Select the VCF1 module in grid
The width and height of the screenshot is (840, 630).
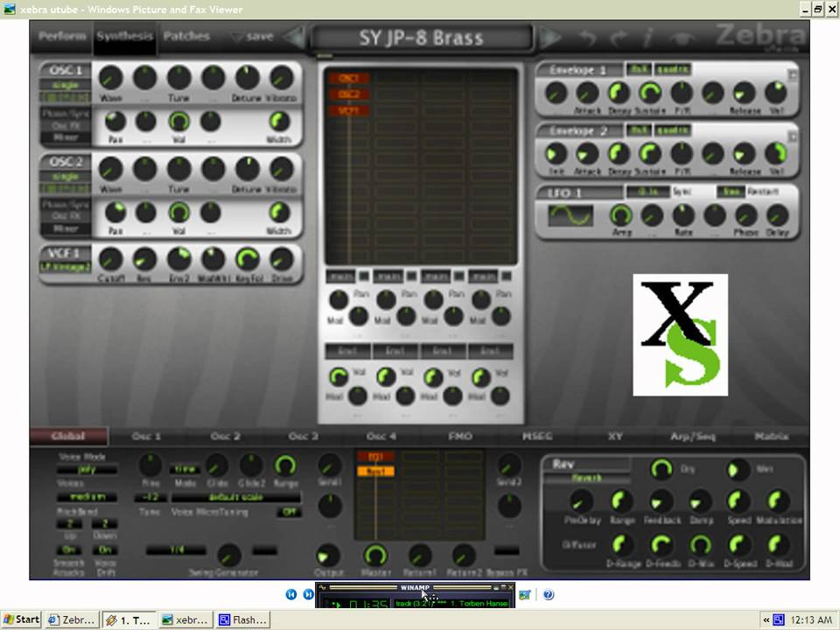click(x=349, y=110)
